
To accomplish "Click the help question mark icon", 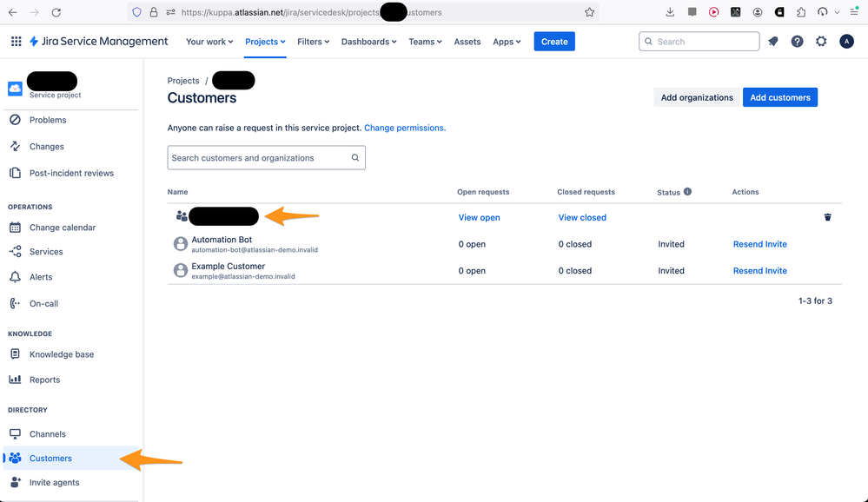I will [797, 41].
